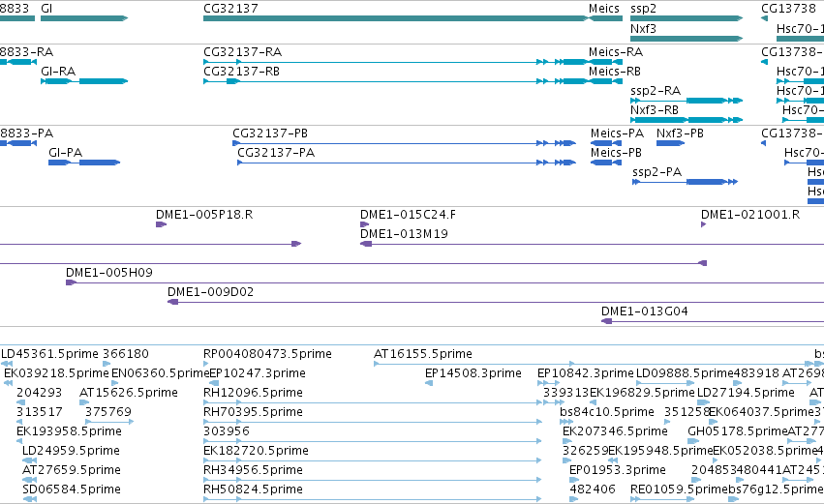
Task: Select EST EP10842.3prime
Action: [x=586, y=373]
